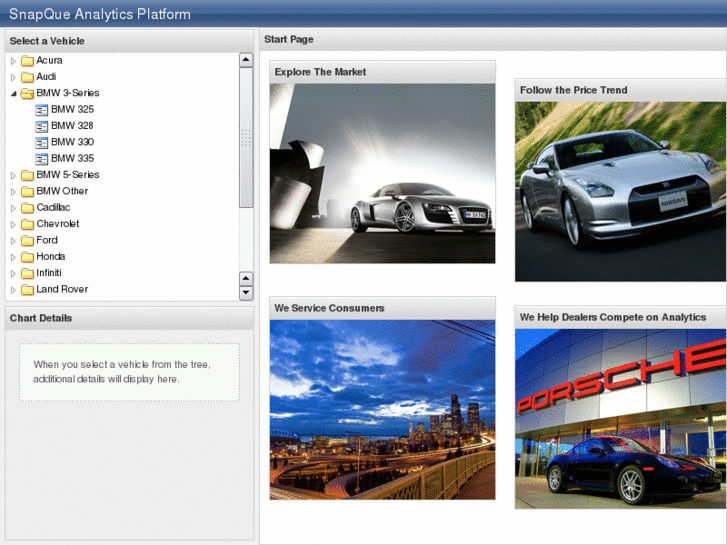The height and width of the screenshot is (545, 727).
Task: Expand the Acura tree node
Action: click(x=13, y=61)
